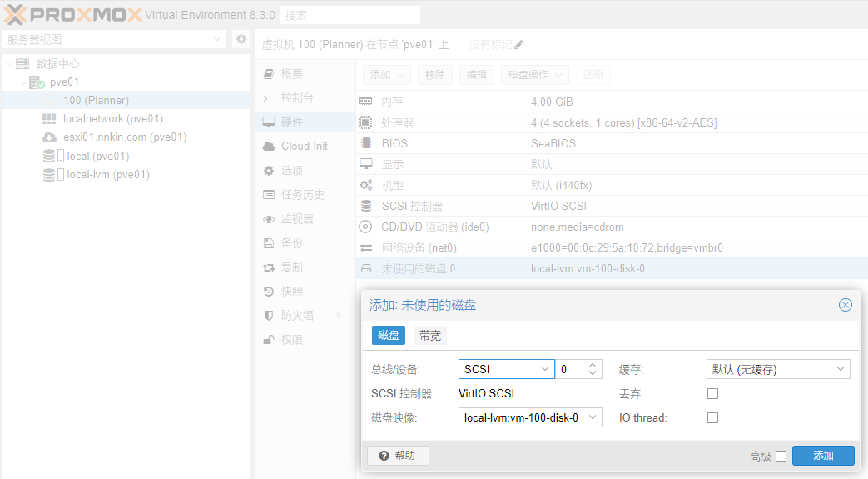Expand the 缓存 cache dropdown

[777, 369]
